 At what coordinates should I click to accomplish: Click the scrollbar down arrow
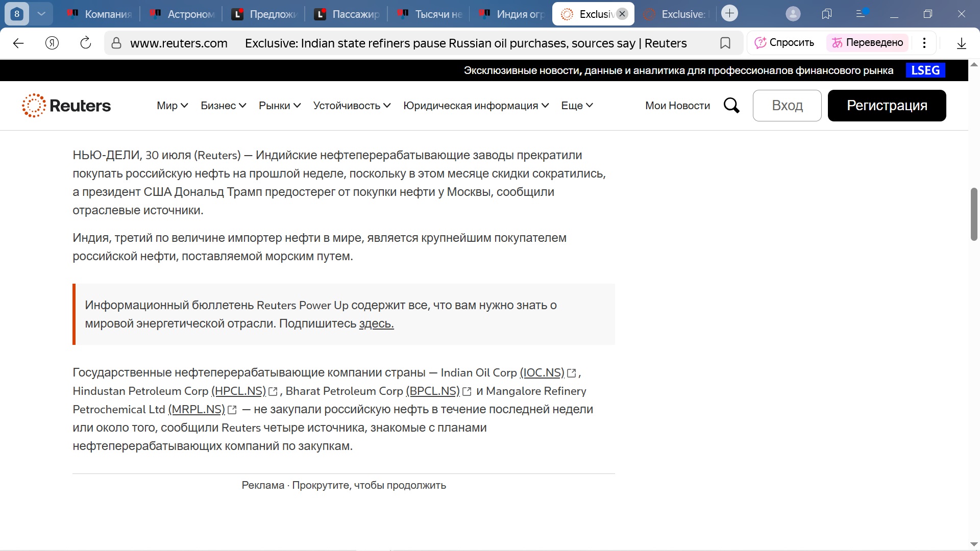pos(974,544)
